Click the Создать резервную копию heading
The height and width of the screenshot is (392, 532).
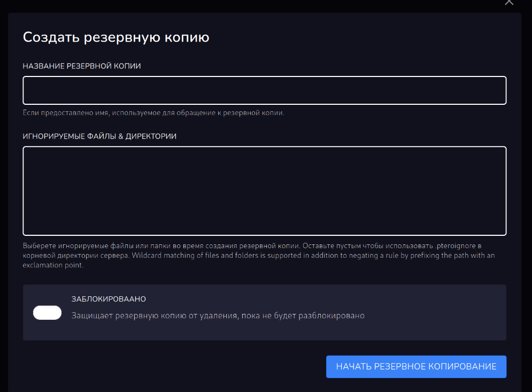click(115, 37)
